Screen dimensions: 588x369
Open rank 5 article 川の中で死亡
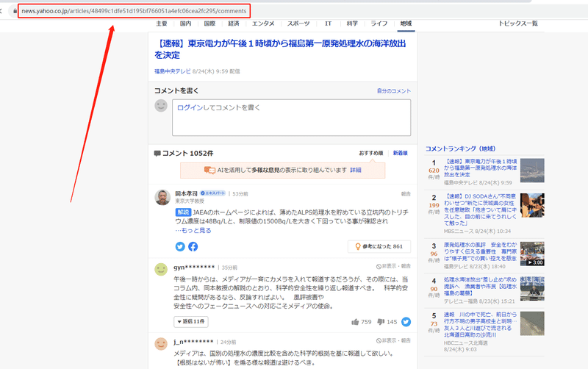[480, 324]
